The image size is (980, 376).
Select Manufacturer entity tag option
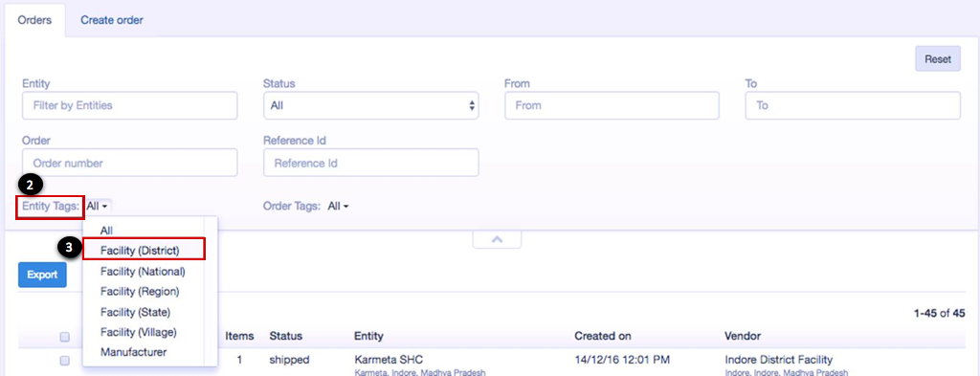pos(134,352)
